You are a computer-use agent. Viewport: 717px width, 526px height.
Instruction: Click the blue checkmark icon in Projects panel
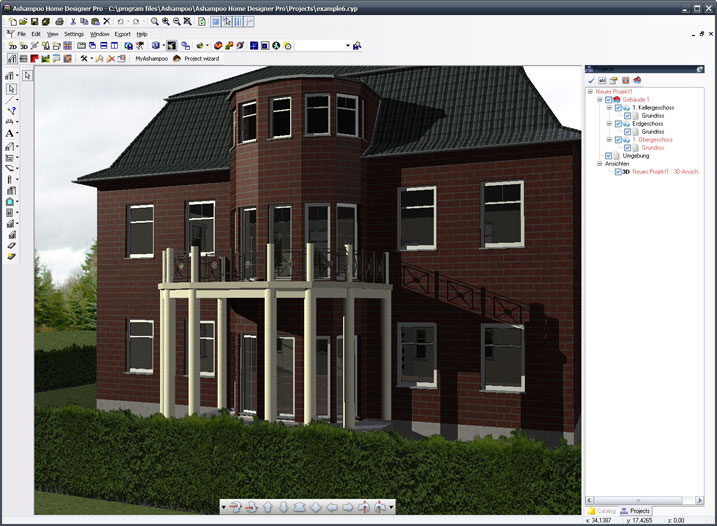pyautogui.click(x=591, y=80)
